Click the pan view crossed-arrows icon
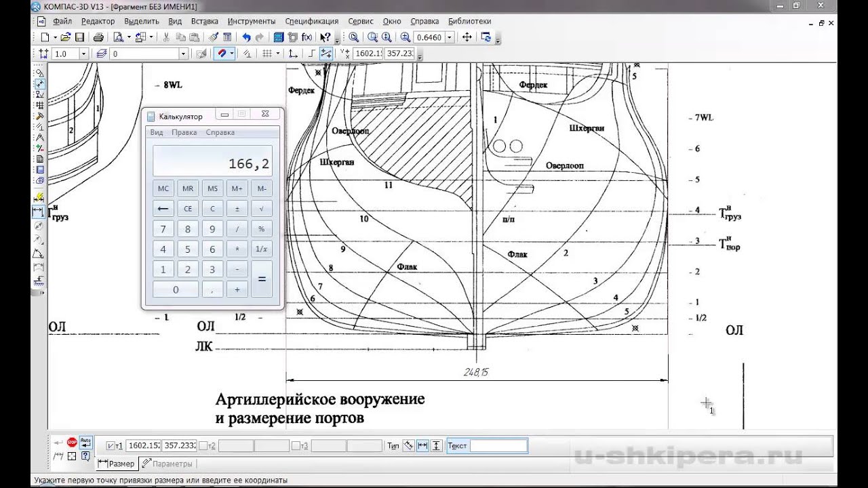Screen dimensions: 868x488 [469, 37]
